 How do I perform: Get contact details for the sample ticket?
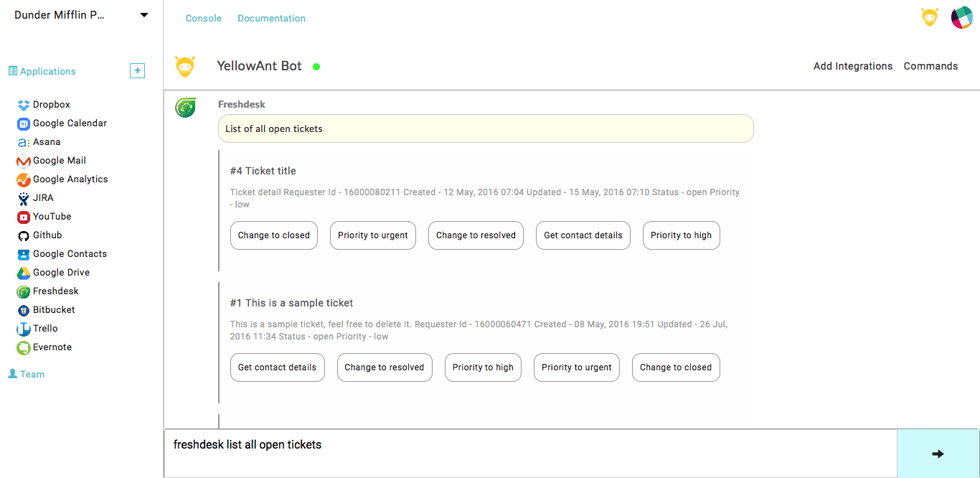(277, 367)
